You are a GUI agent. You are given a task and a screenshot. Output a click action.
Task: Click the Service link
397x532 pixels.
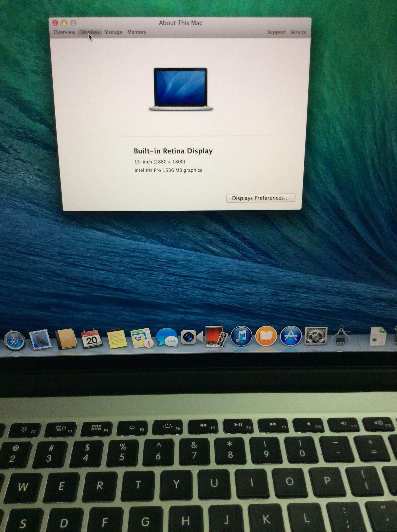[298, 32]
